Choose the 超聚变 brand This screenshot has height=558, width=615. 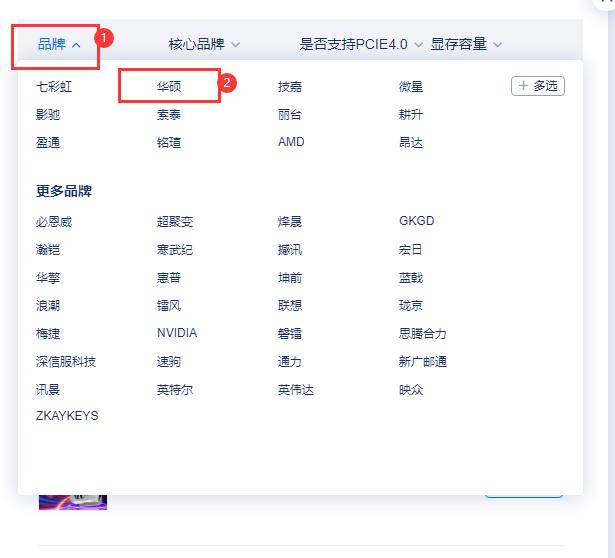coord(175,222)
